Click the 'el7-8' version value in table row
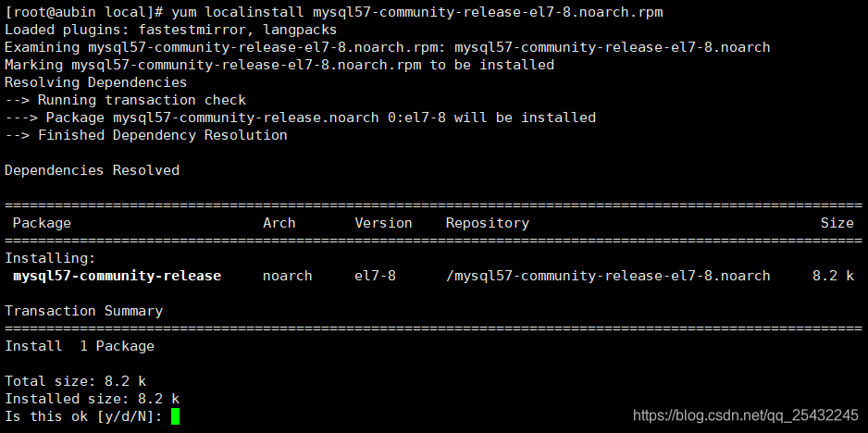The height and width of the screenshot is (433, 868). pyautogui.click(x=376, y=276)
